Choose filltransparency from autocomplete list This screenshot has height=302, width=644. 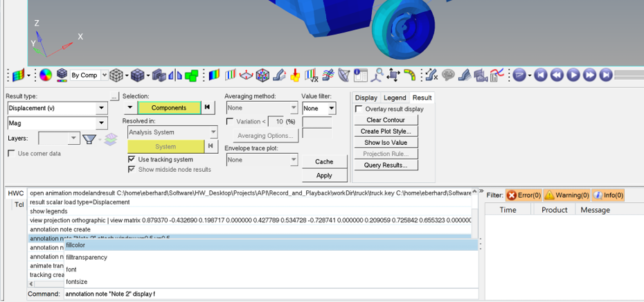pyautogui.click(x=271, y=257)
